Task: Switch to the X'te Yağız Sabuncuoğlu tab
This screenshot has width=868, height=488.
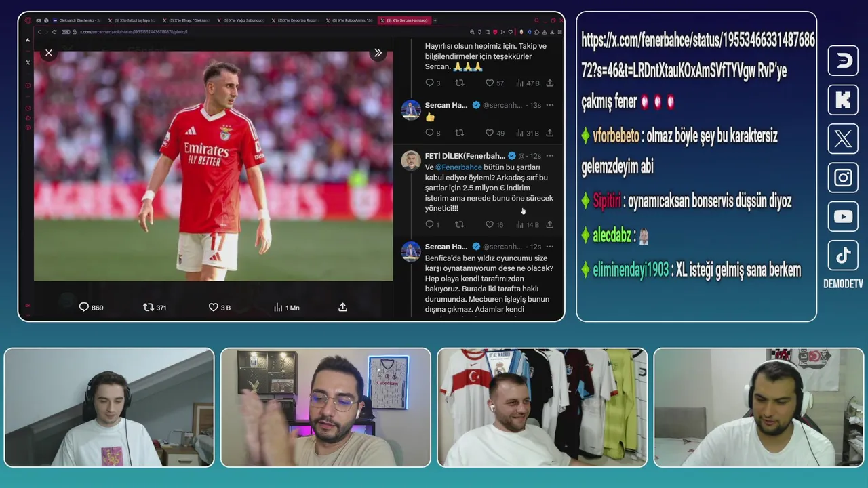Action: 241,20
